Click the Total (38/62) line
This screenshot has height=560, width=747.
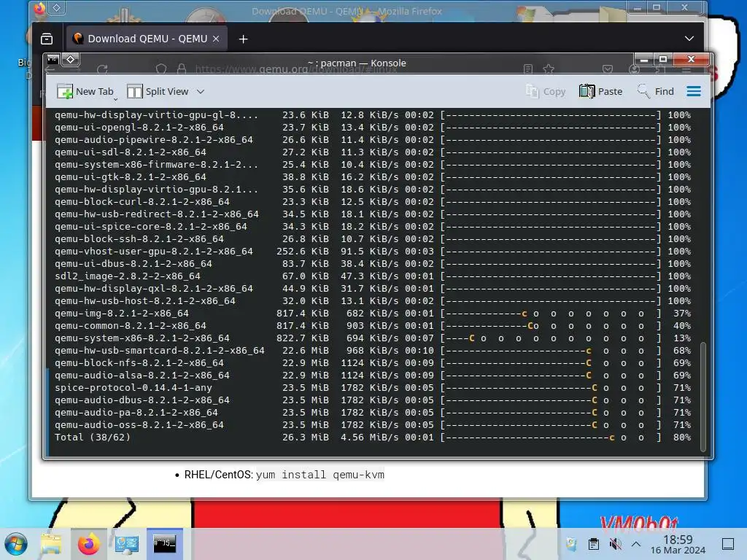pyautogui.click(x=373, y=437)
